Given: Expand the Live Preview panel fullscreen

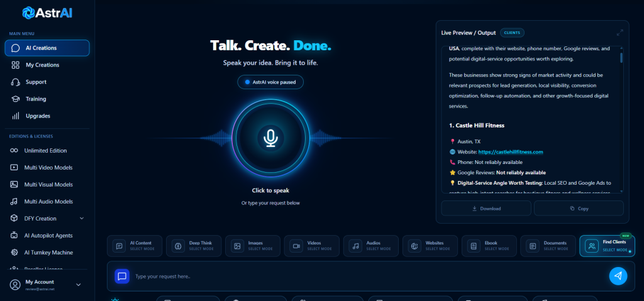Looking at the screenshot, I should [620, 33].
